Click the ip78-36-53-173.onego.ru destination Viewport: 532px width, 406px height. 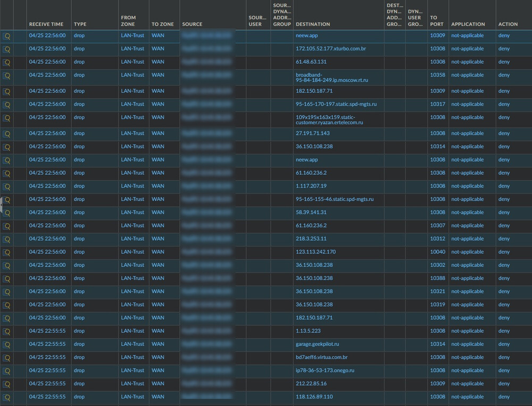(325, 370)
